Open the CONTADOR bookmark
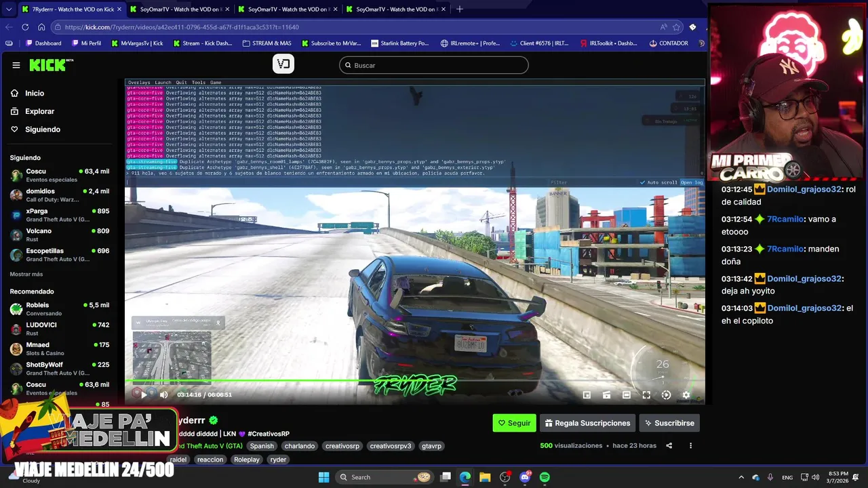The width and height of the screenshot is (868, 488). pos(668,43)
